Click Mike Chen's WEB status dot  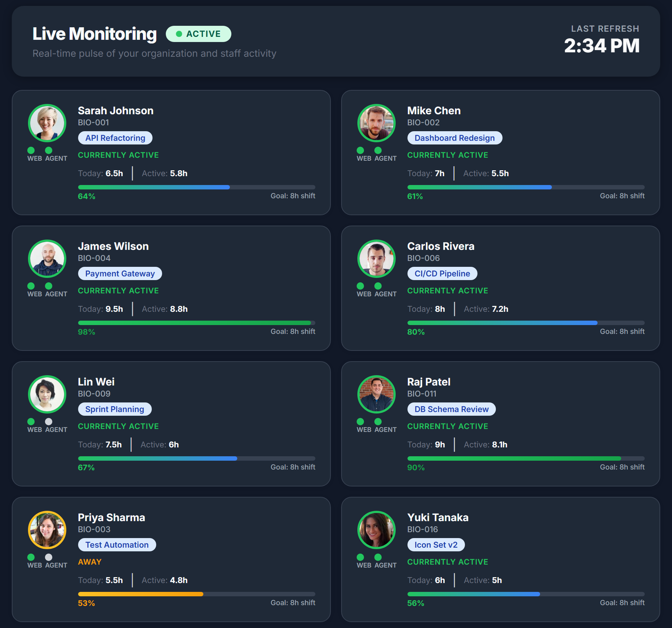coord(360,150)
